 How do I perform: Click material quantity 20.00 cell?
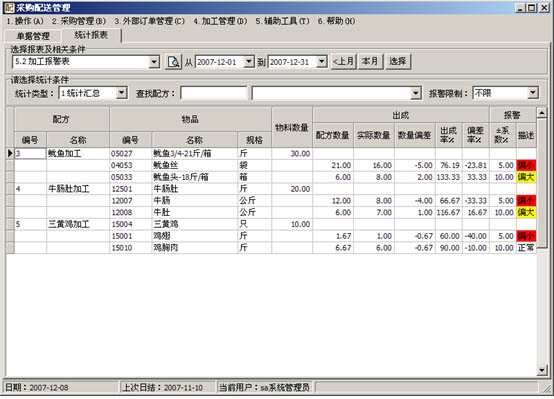(292, 189)
